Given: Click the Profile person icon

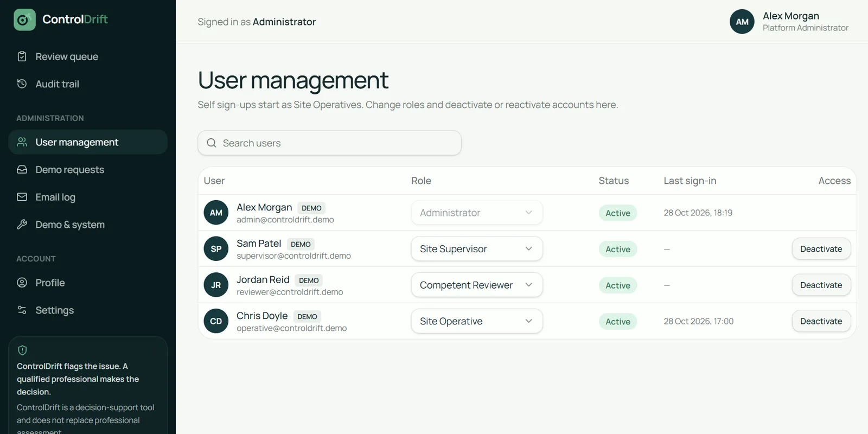Looking at the screenshot, I should pyautogui.click(x=22, y=282).
